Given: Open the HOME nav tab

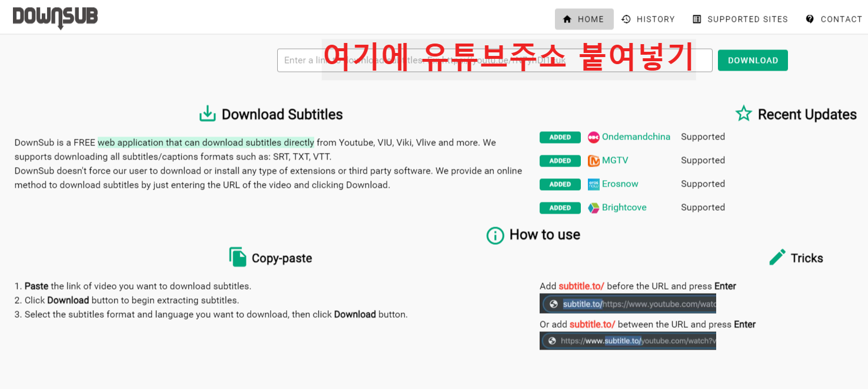Looking at the screenshot, I should tap(584, 19).
